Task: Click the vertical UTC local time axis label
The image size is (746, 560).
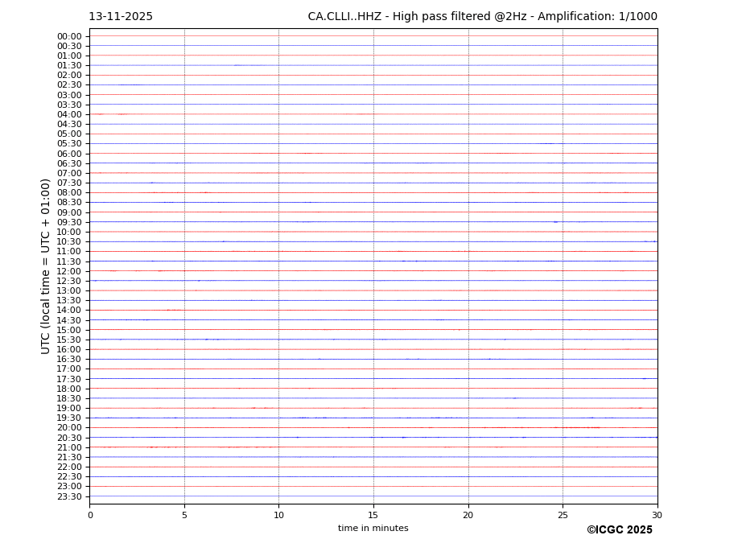Action: click(x=46, y=266)
